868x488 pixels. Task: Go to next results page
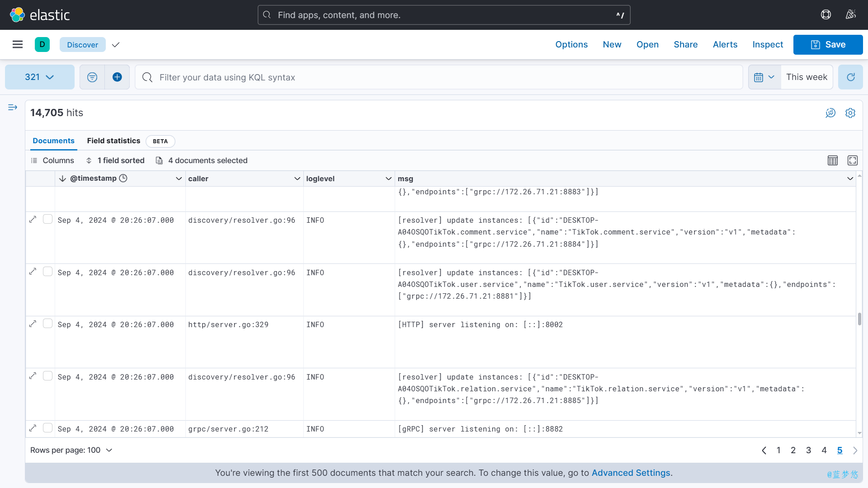click(855, 450)
